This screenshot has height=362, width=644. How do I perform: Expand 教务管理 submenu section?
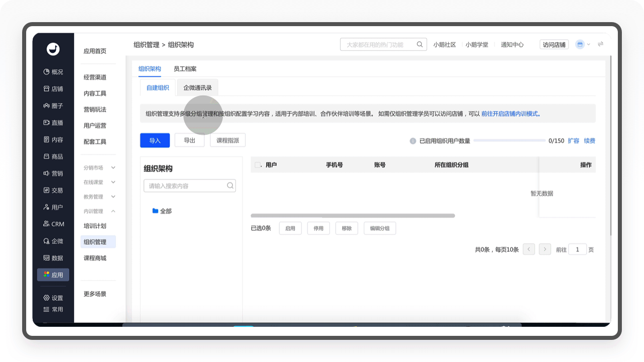tap(100, 197)
